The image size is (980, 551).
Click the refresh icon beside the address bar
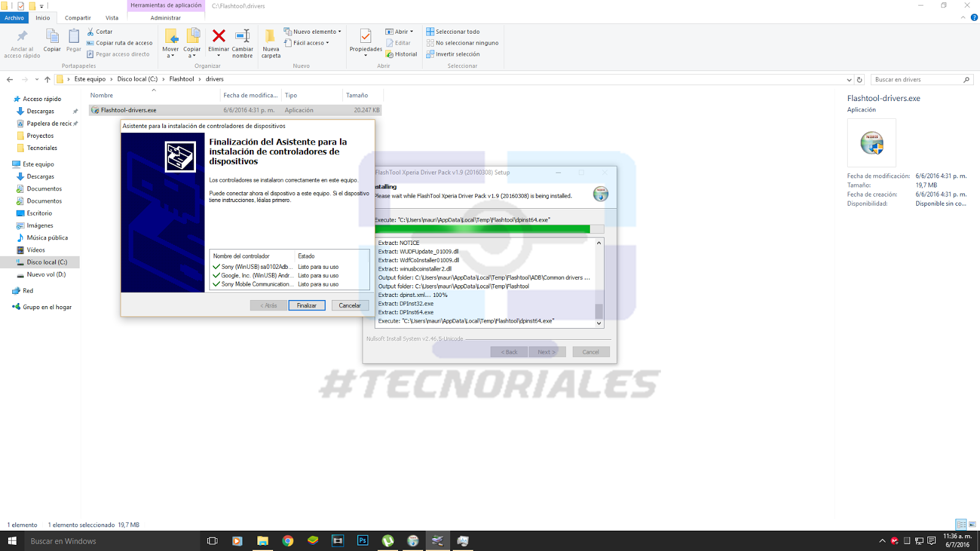coord(859,80)
